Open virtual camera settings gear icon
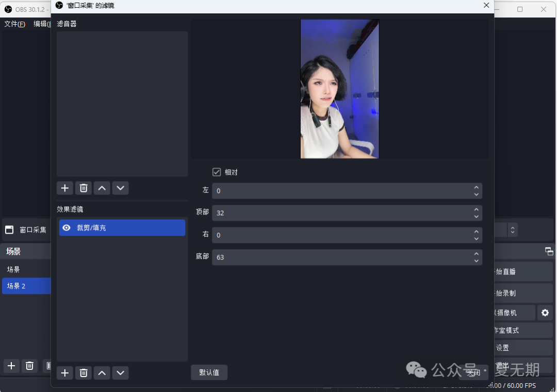557x392 pixels. point(545,313)
